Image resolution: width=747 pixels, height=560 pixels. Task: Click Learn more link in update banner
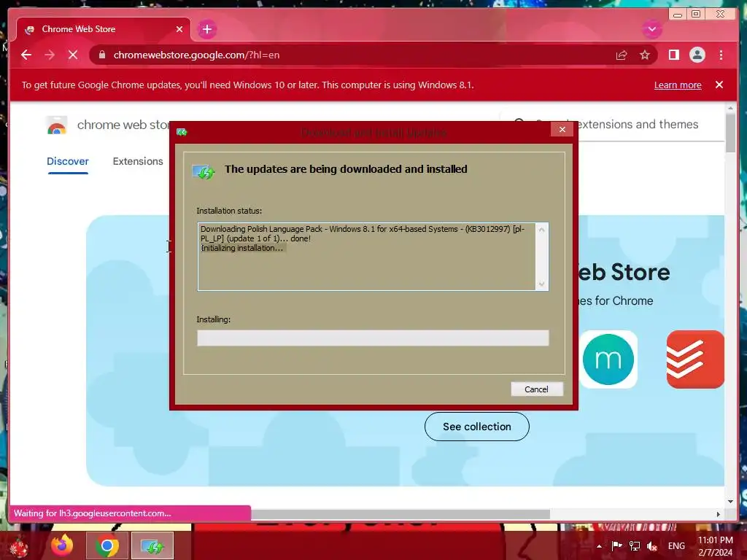pyautogui.click(x=678, y=85)
